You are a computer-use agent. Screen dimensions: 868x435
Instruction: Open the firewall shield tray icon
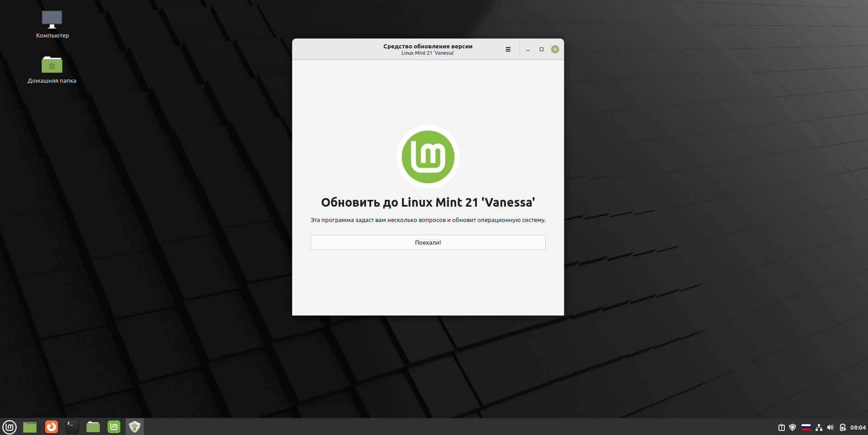click(x=793, y=427)
